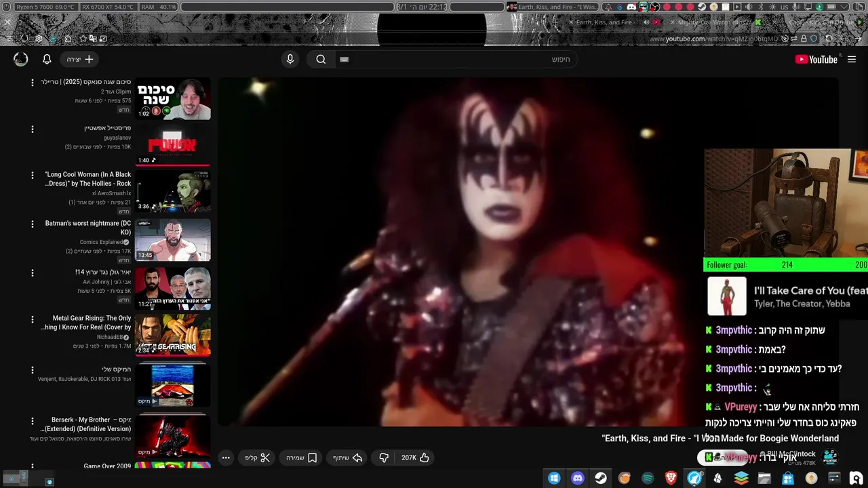Click the RAM 40.1% usage widget
The width and height of the screenshot is (868, 488).
(x=159, y=7)
